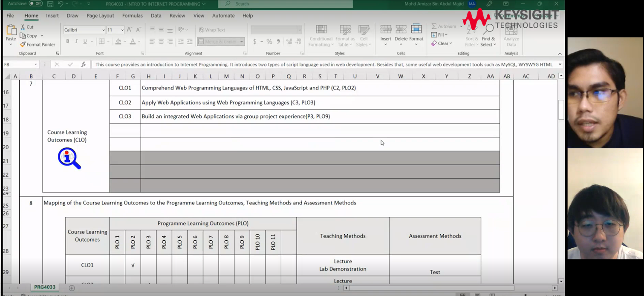Click Format Painter brush
This screenshot has width=644, height=296.
(38, 44)
